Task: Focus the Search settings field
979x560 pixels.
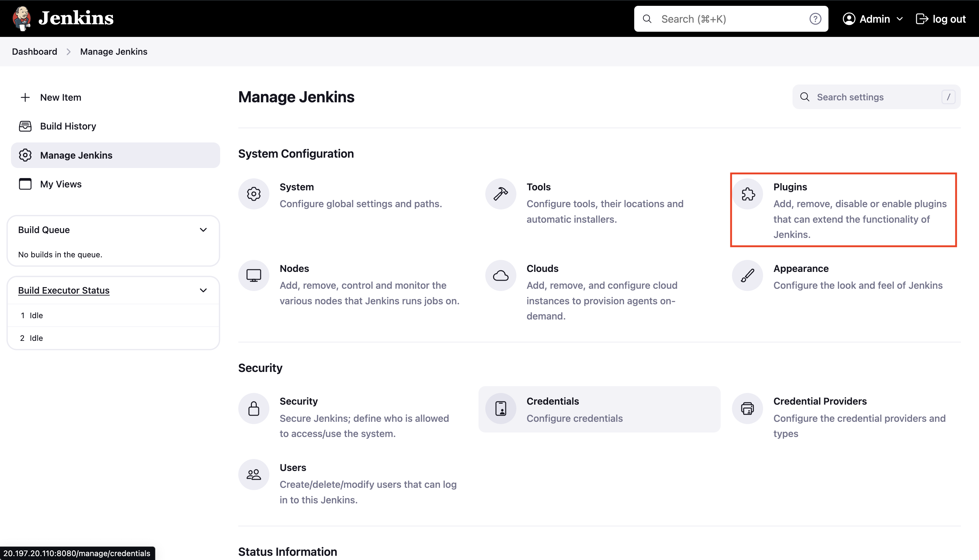Action: pyautogui.click(x=876, y=97)
